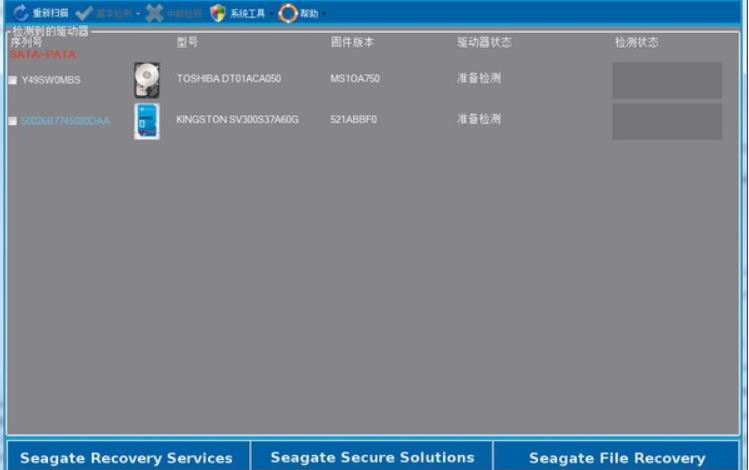Tick the checkbox for drive 50026B7745080DAA
The width and height of the screenshot is (749, 470).
(x=13, y=121)
